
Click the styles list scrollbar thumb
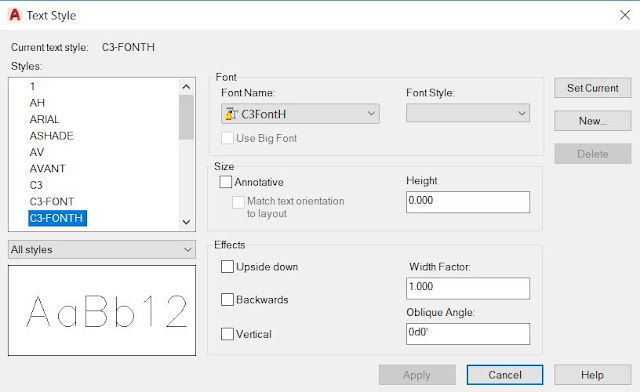pyautogui.click(x=186, y=117)
